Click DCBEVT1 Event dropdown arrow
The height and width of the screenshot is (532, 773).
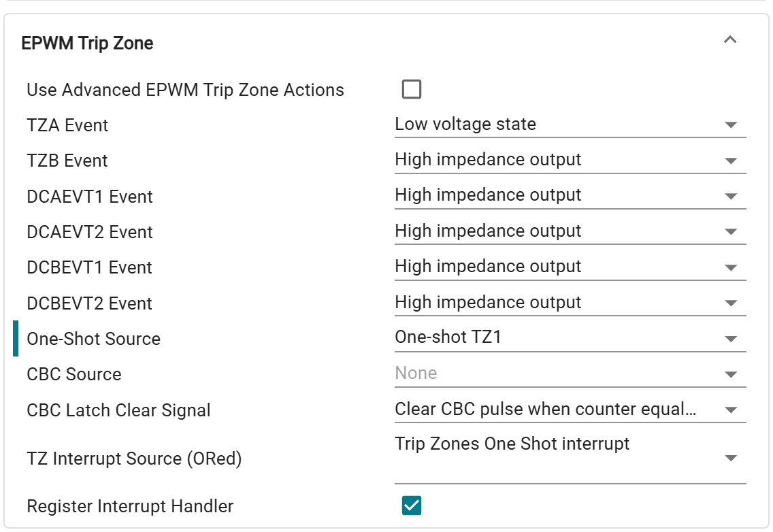coord(731,267)
